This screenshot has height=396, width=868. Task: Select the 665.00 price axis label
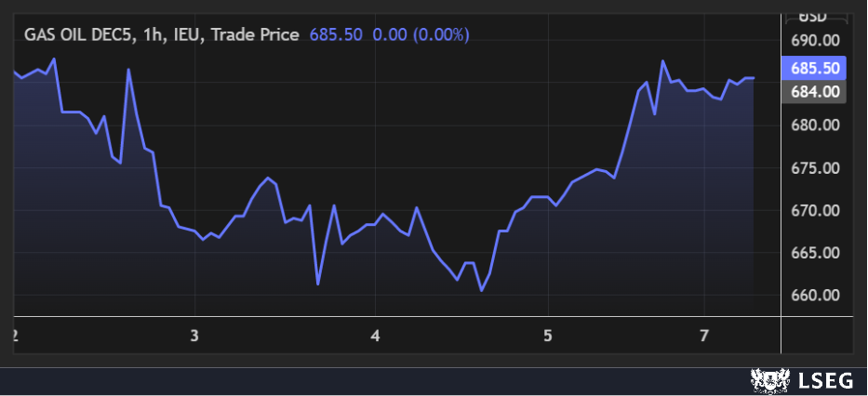point(816,253)
